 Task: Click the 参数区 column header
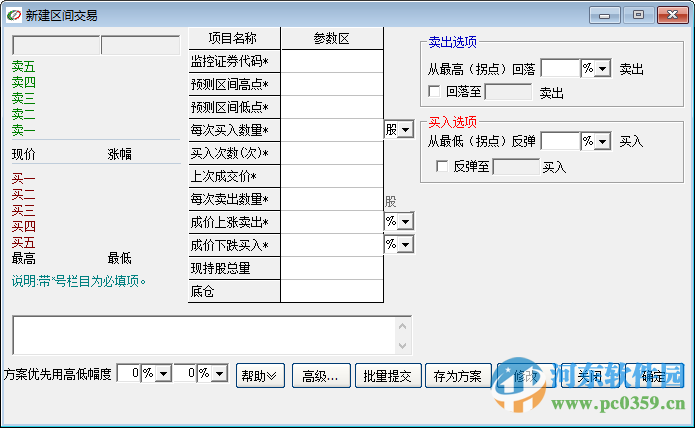pyautogui.click(x=332, y=38)
